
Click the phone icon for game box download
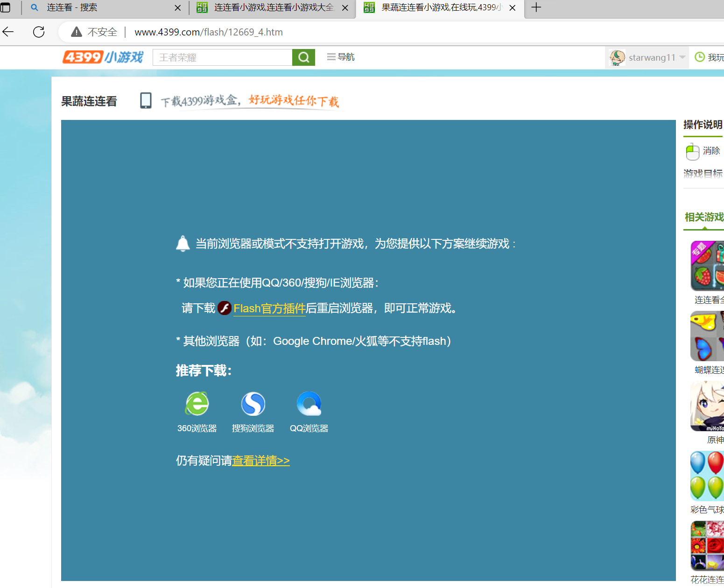(x=146, y=100)
